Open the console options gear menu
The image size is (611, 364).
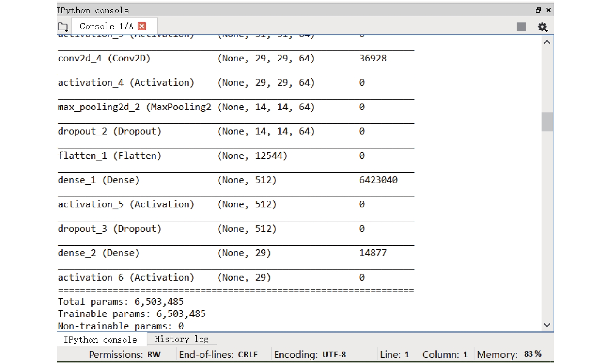click(x=542, y=27)
